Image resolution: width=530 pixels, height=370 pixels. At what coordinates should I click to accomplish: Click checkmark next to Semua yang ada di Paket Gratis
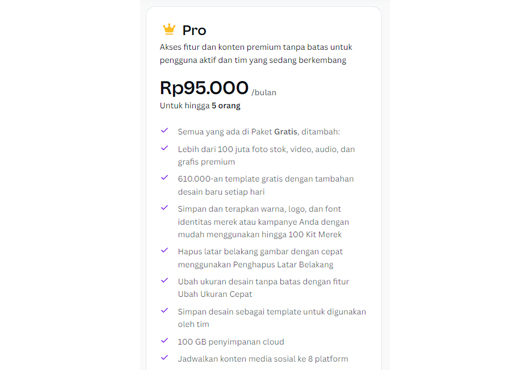click(165, 130)
